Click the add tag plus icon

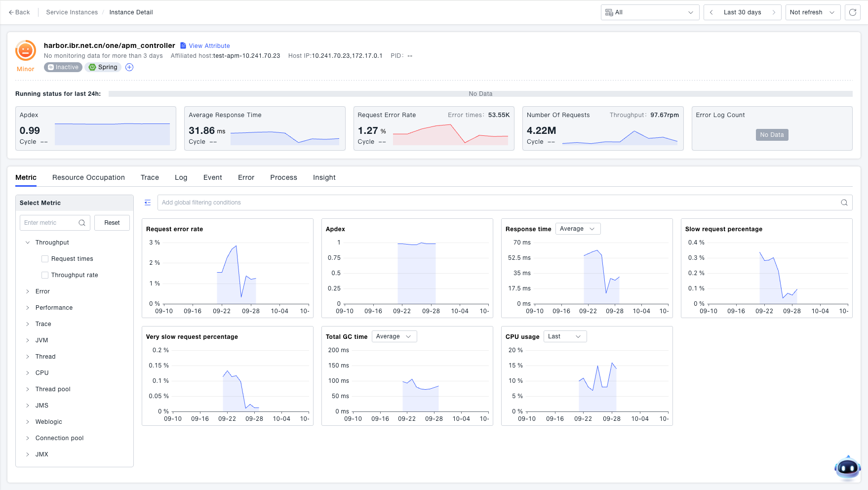129,67
